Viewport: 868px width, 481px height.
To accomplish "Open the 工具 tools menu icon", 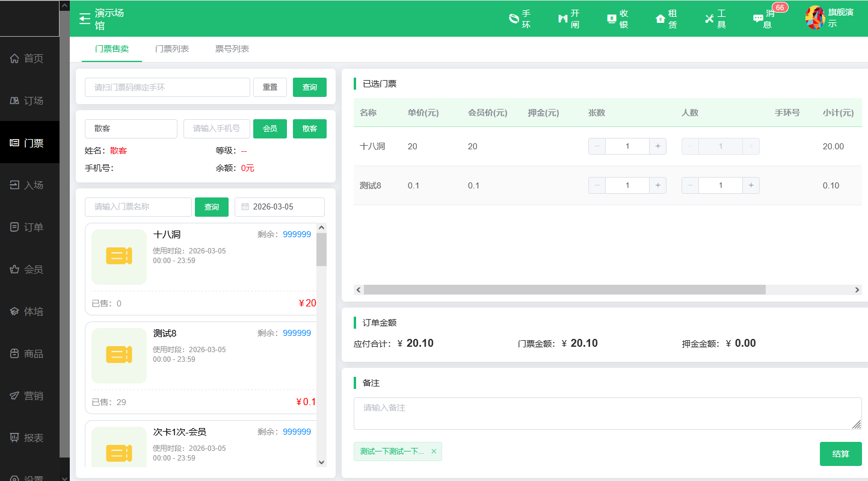I will click(x=713, y=19).
